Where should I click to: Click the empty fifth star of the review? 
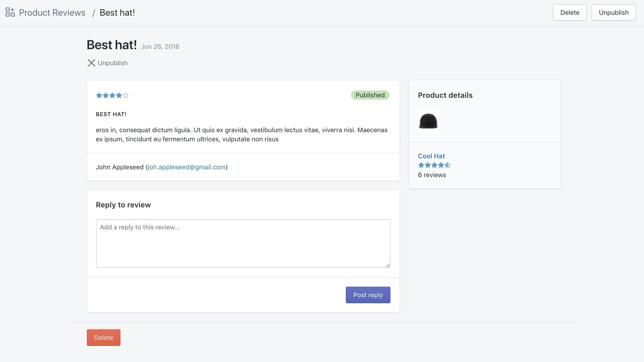(x=126, y=95)
